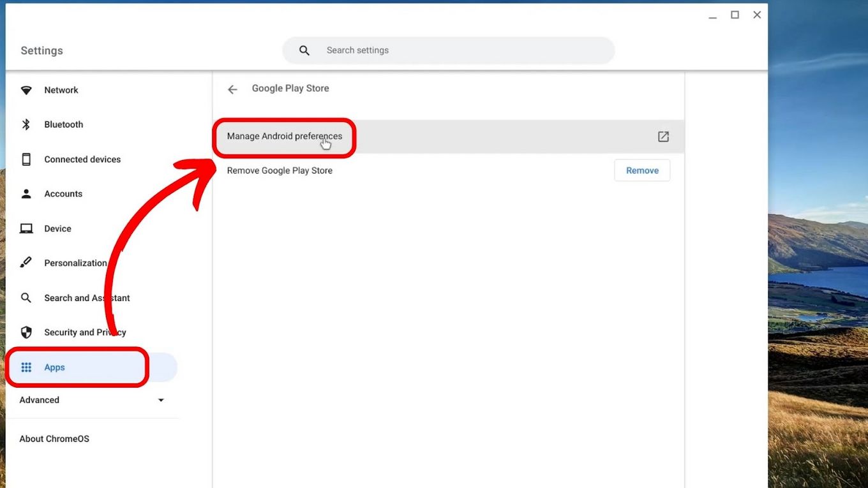Click the Device laptop icon

[x=26, y=228]
